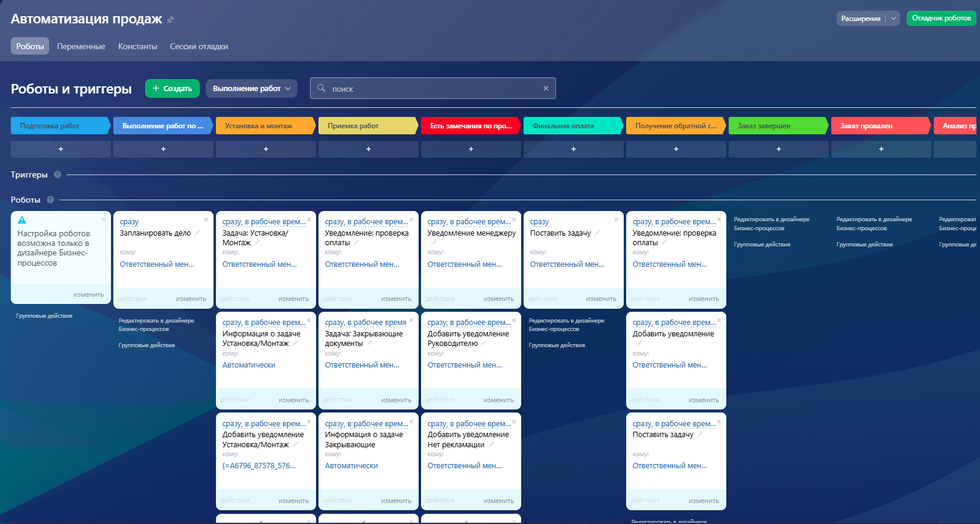Open delay on Информация о задаче Установка/Монтаж
This screenshot has height=524, width=980.
[264, 323]
